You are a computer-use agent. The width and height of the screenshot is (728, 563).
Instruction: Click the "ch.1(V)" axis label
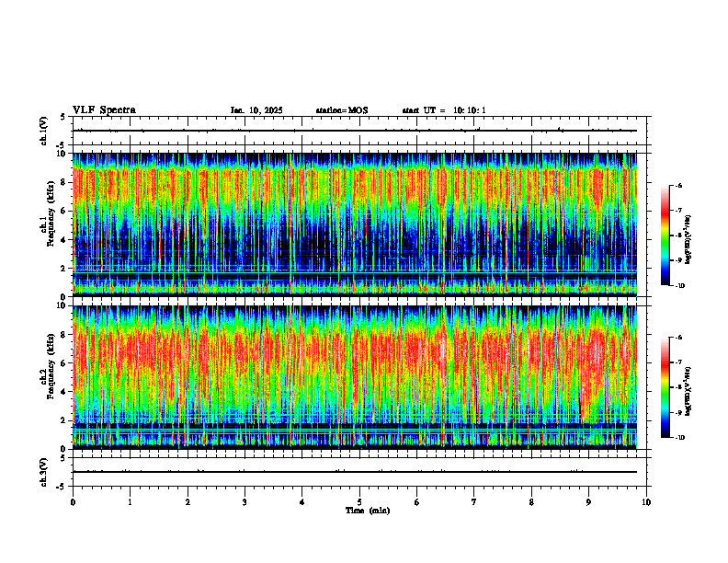tap(43, 131)
